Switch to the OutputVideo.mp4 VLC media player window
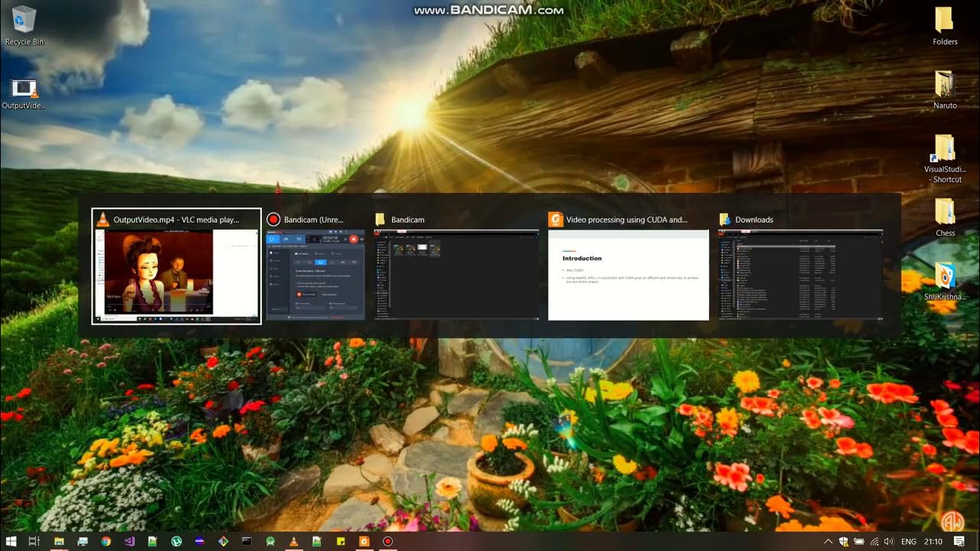Viewport: 980px width, 551px height. pos(176,266)
